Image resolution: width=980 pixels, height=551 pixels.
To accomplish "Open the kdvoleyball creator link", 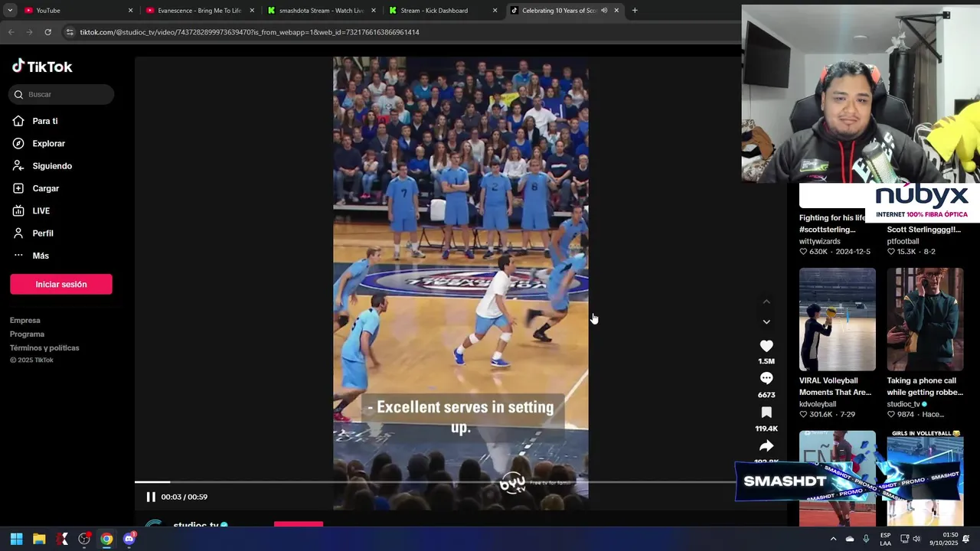I will click(818, 404).
